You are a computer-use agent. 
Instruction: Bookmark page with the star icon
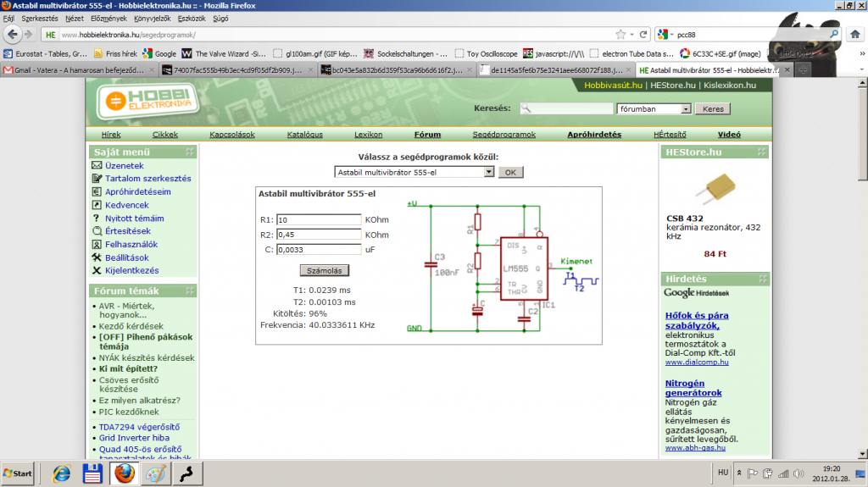(x=620, y=35)
